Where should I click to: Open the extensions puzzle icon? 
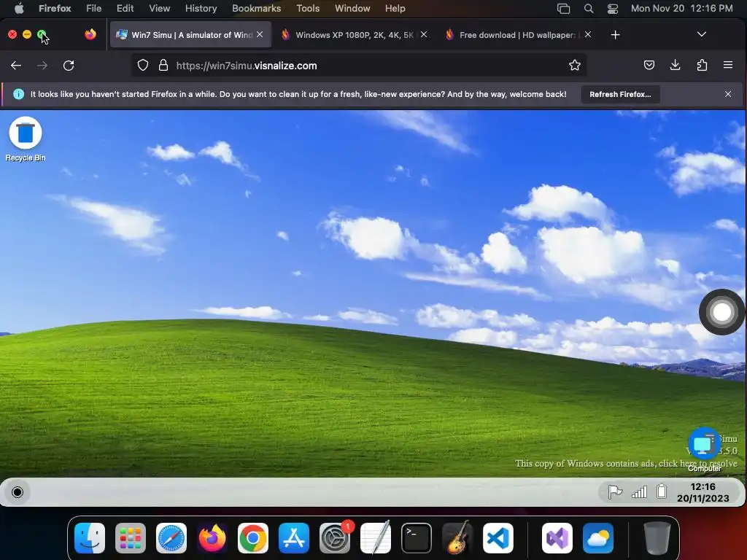[x=702, y=65]
